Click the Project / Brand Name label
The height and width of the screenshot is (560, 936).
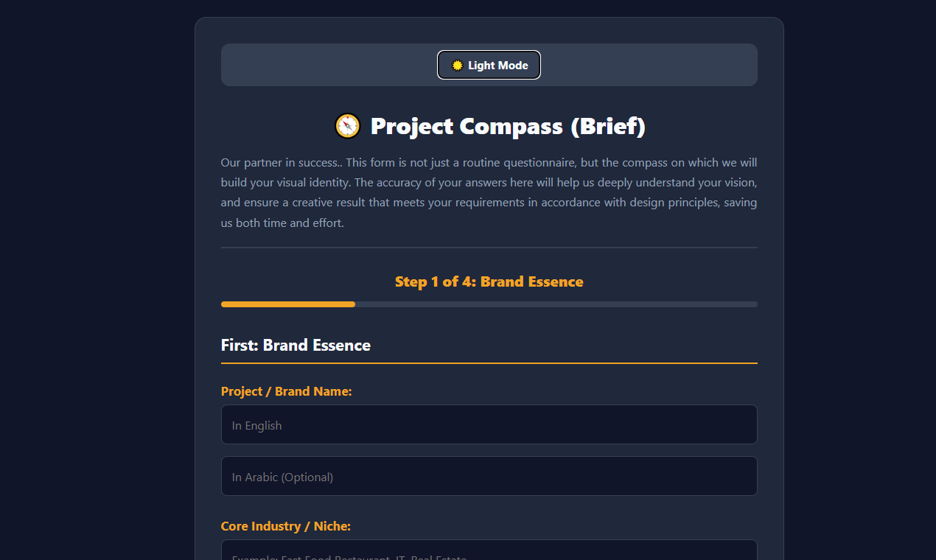pos(287,391)
